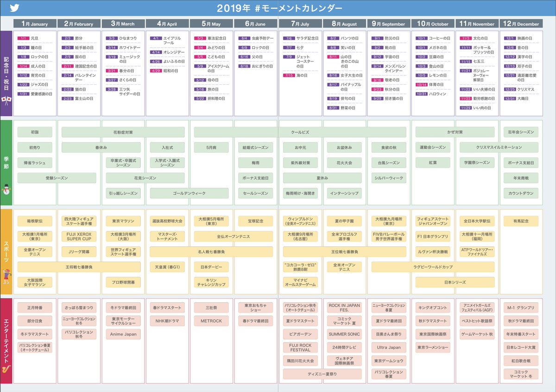The image size is (556, 392).
Task: Click the 1/1 元旦 entry
Action: [29, 38]
